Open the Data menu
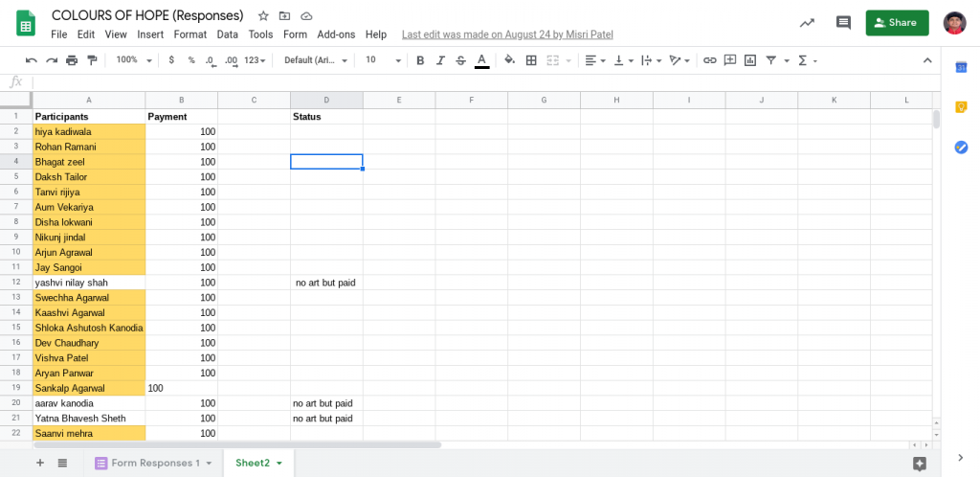This screenshot has width=980, height=477. tap(228, 34)
